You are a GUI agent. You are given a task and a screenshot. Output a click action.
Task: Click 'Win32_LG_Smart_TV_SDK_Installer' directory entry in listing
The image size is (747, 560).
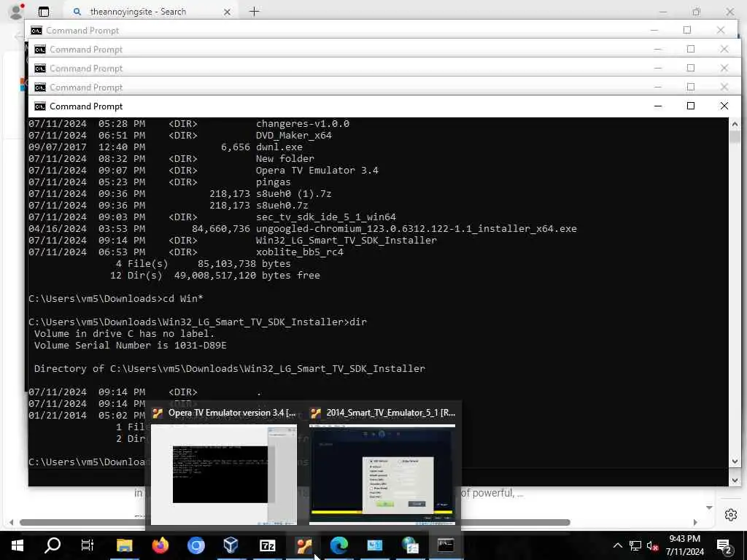[347, 241]
